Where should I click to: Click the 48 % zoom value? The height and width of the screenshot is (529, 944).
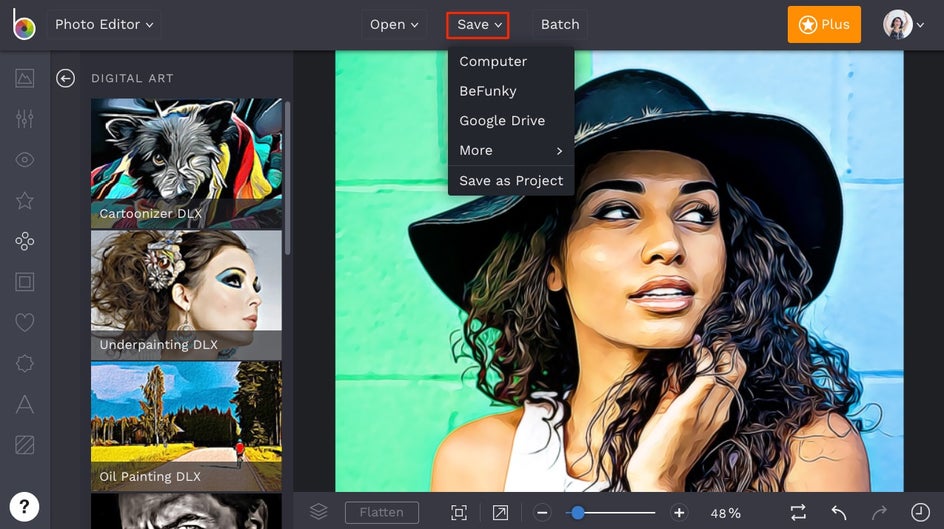(725, 513)
